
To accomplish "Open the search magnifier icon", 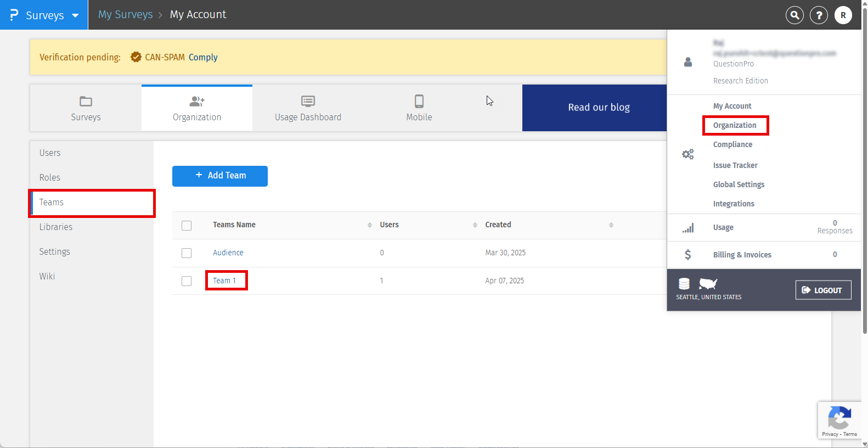I will coord(794,15).
